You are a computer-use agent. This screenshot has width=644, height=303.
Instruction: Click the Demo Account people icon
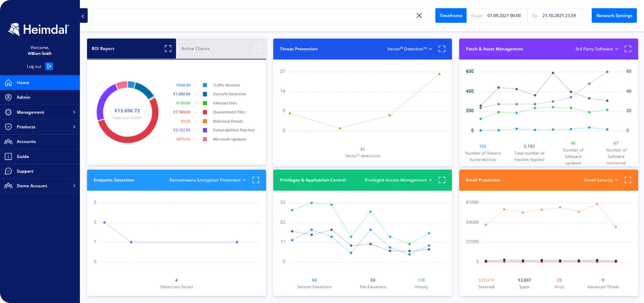coord(8,186)
